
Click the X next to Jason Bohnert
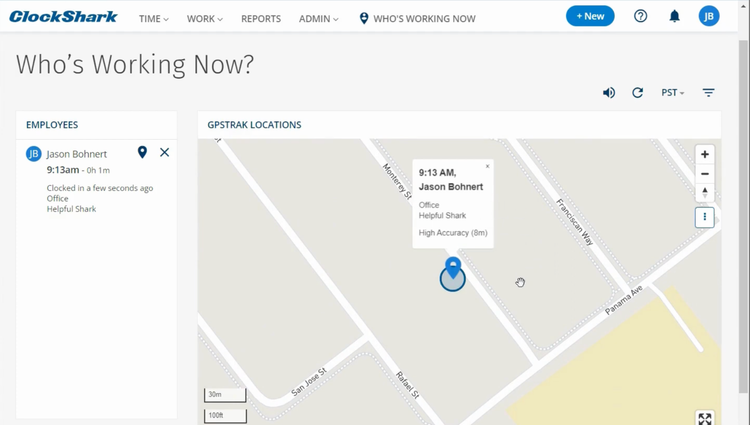tap(165, 153)
